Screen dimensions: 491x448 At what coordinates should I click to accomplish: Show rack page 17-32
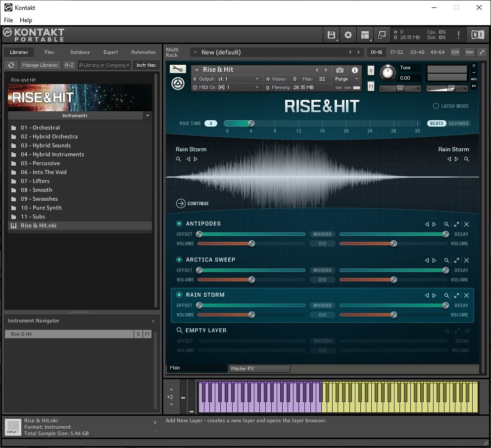[396, 52]
